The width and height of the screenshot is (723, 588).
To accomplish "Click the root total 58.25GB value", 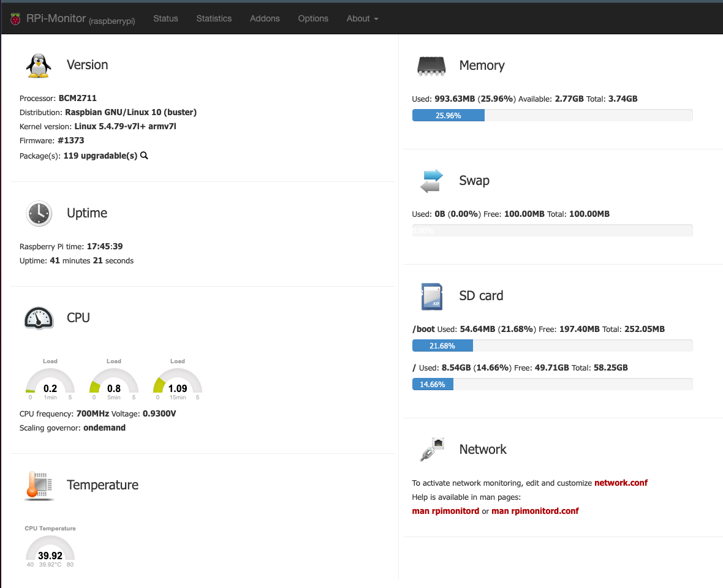I will pyautogui.click(x=611, y=368).
